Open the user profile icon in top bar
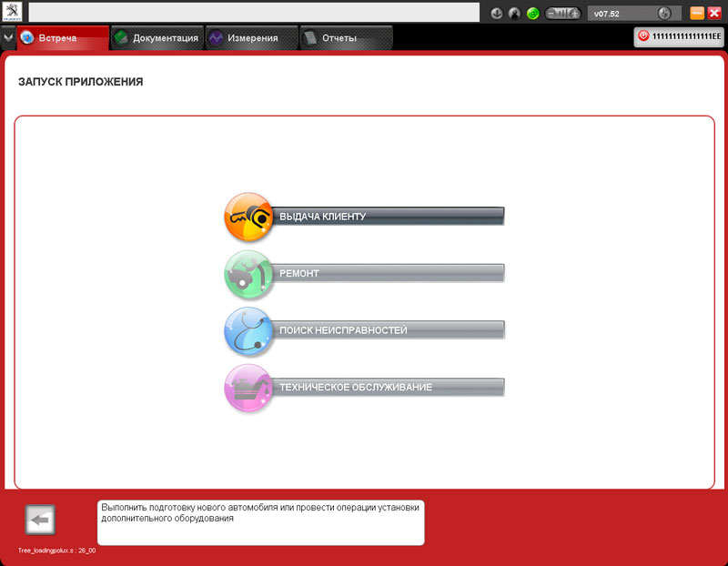This screenshot has height=566, width=728. coord(514,14)
